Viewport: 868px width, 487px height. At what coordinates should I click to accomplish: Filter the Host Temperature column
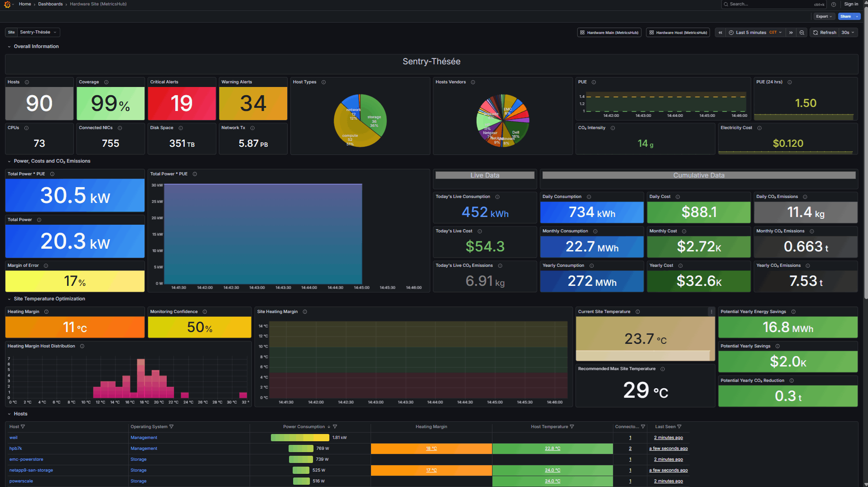(x=572, y=427)
